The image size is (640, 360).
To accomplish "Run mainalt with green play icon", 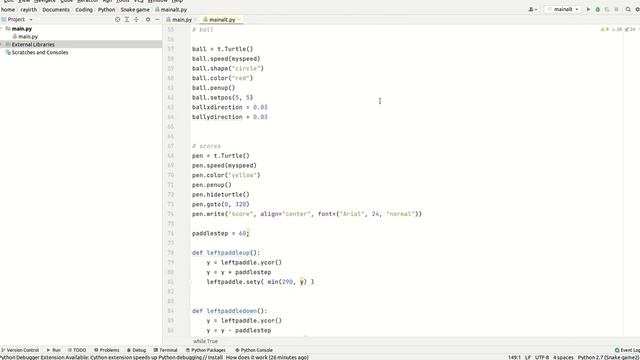I will tap(588, 9).
